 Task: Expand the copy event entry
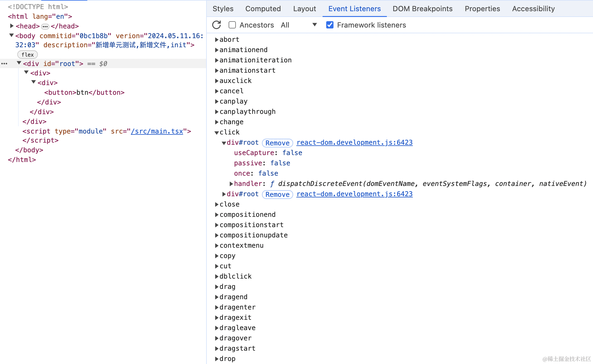tap(217, 256)
